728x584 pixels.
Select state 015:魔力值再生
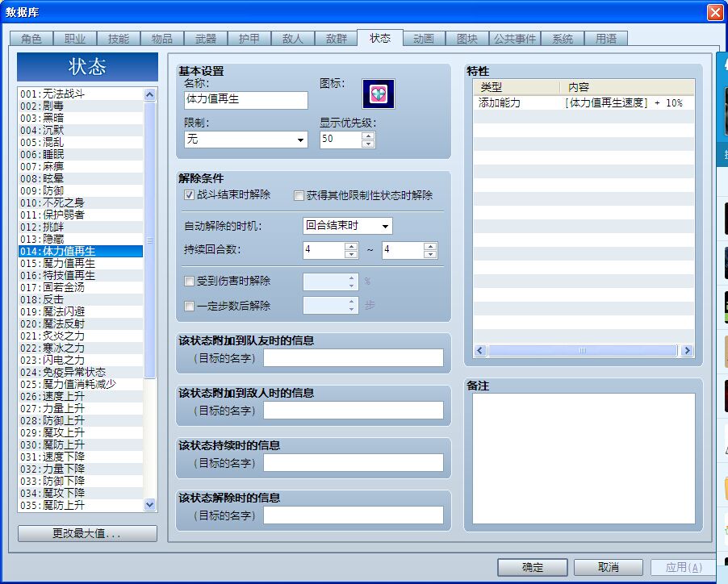(81, 263)
